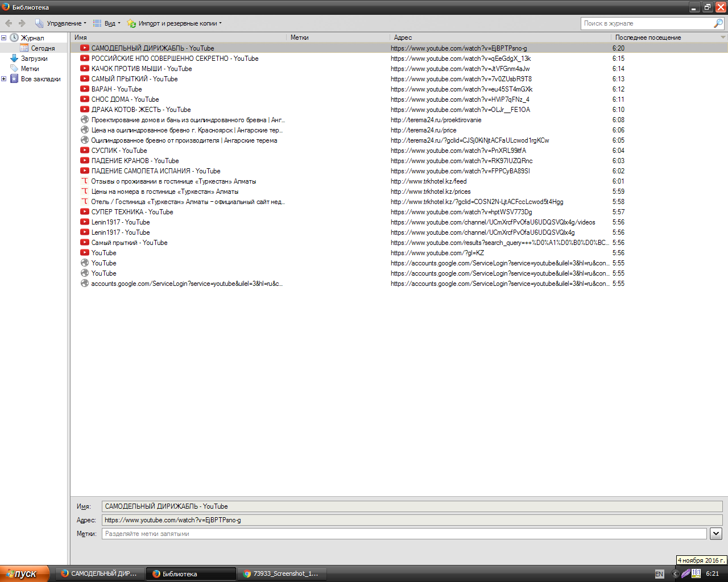Click YouTube icon of СНОС ДОМА row
Viewport: 728px width, 582px height.
85,99
